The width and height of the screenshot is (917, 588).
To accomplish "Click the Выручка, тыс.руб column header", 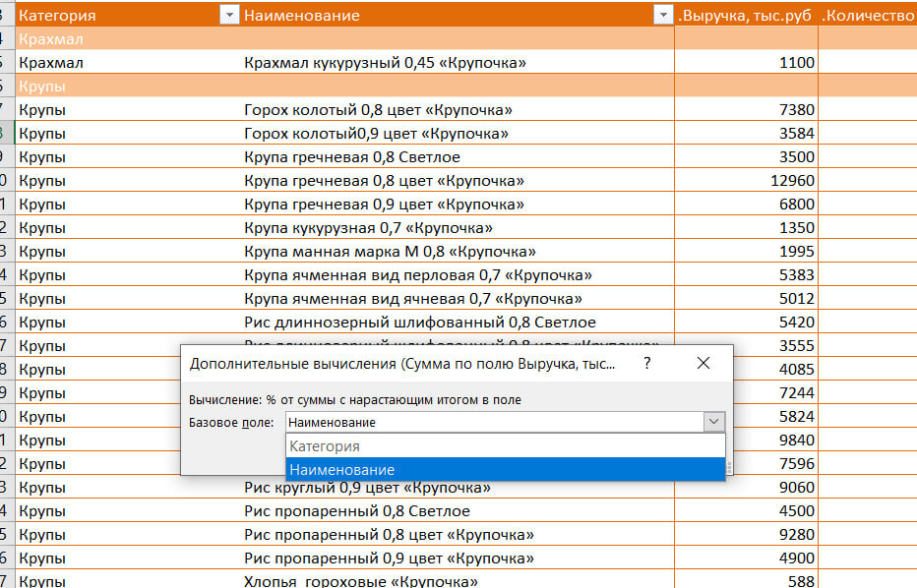I will [x=746, y=15].
